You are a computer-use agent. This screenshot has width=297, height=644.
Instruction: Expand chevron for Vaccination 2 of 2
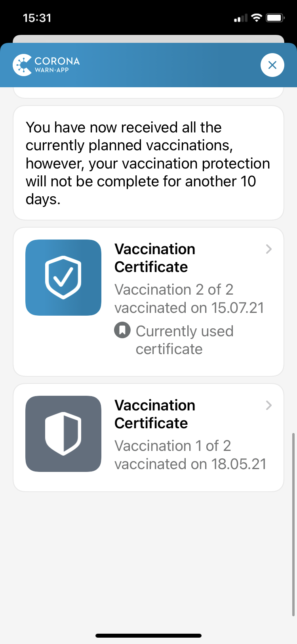[x=269, y=249]
